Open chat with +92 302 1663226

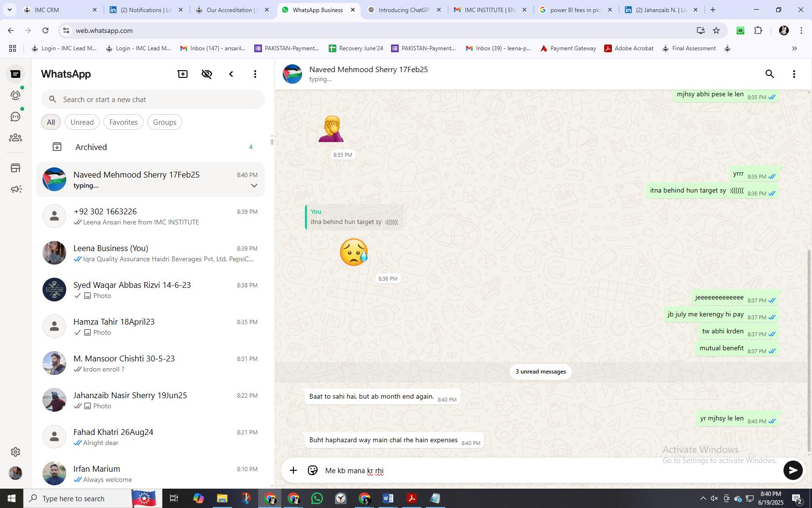(151, 216)
